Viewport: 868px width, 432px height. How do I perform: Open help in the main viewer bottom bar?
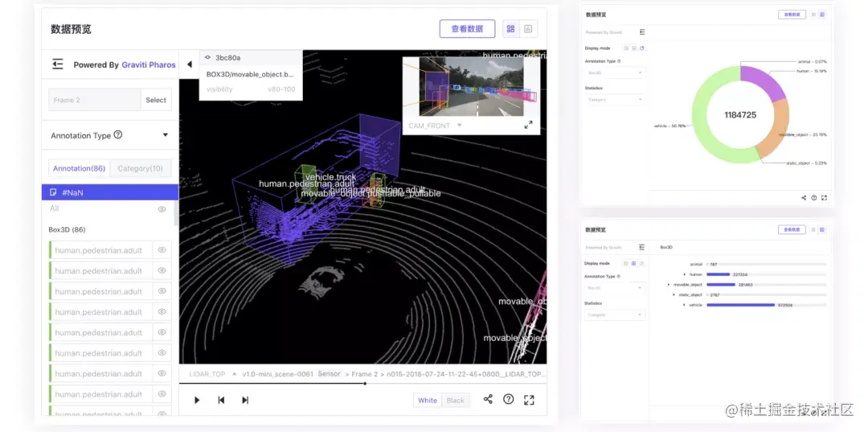508,399
